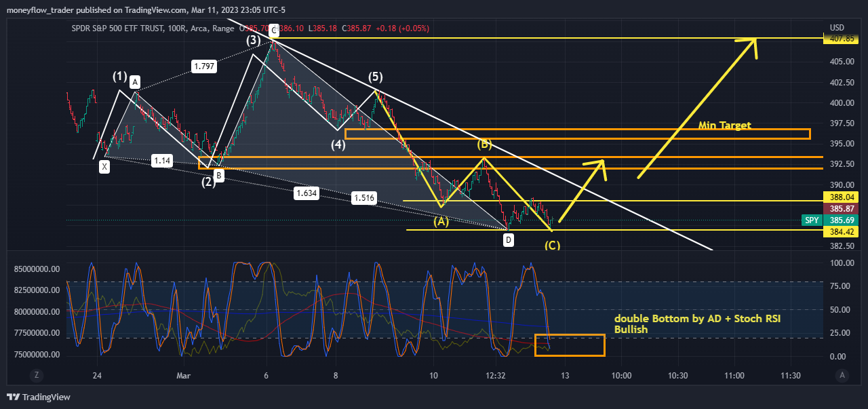Image resolution: width=868 pixels, height=409 pixels.
Task: Click the Min Target text
Action: [725, 125]
